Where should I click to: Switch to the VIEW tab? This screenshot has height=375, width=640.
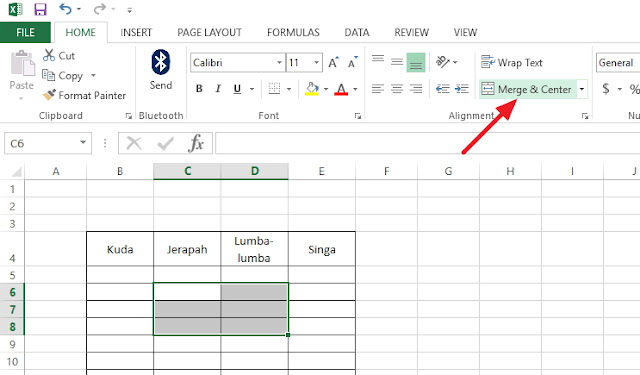[x=465, y=32]
